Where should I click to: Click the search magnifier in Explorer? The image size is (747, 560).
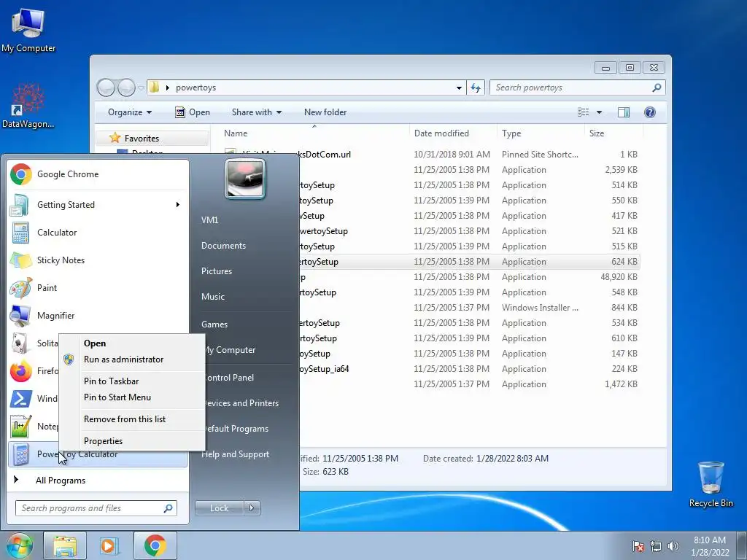657,87
